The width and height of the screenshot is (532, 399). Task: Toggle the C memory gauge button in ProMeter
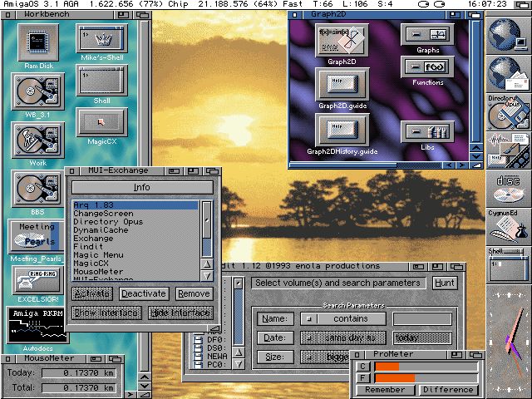tap(363, 366)
